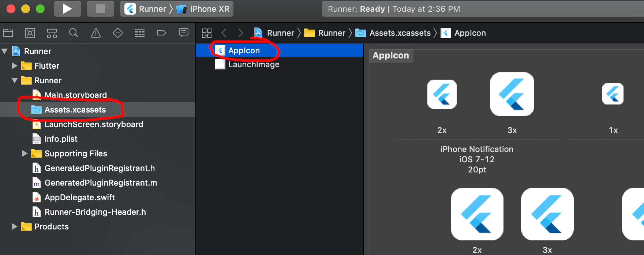Open the Report navigator speech bubble
This screenshot has width=644, height=255.
[184, 33]
